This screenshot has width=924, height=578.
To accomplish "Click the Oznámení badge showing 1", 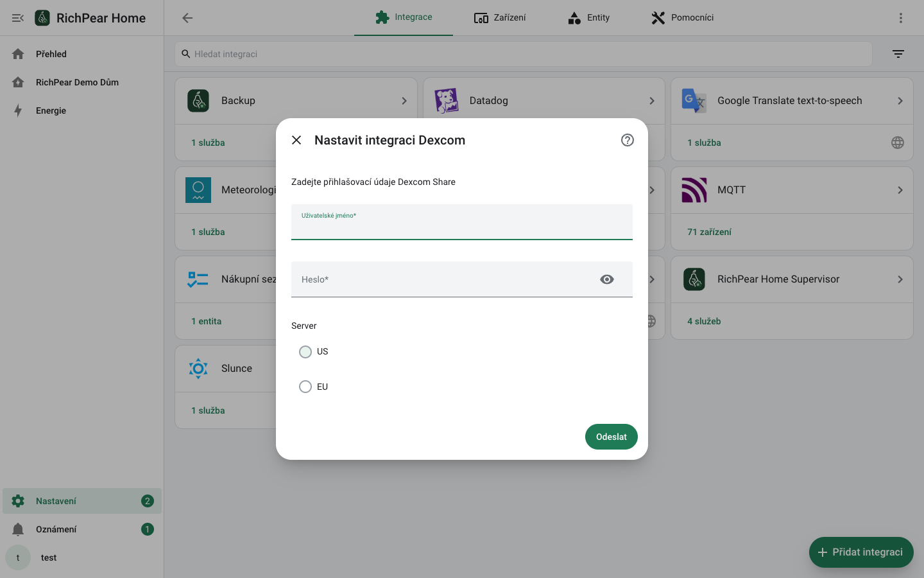I will (x=148, y=529).
